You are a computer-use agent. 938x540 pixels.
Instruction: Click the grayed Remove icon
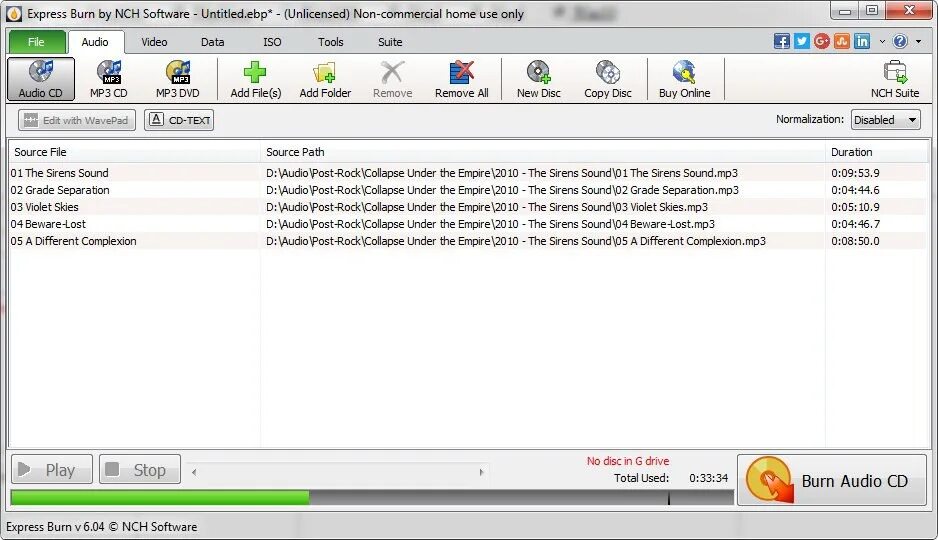(x=392, y=72)
